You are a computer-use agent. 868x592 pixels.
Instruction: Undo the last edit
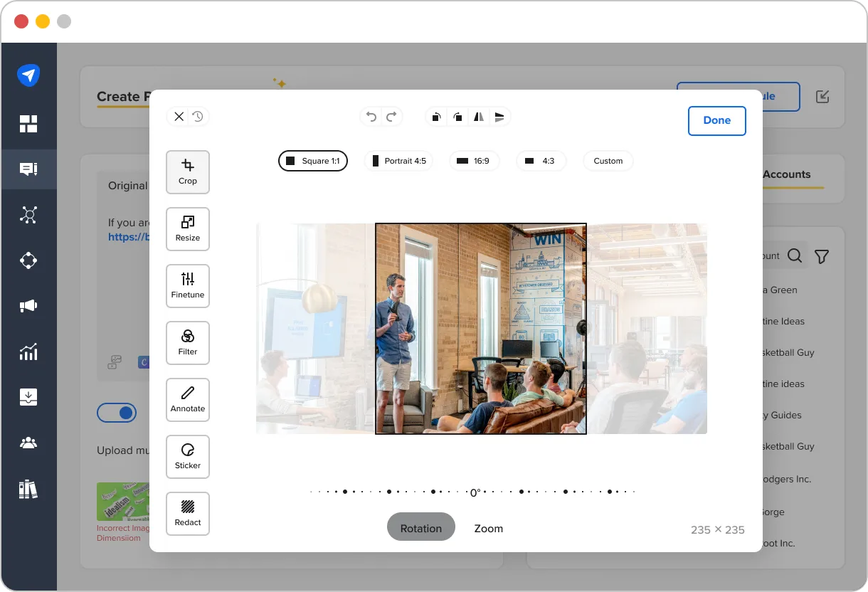(x=371, y=117)
